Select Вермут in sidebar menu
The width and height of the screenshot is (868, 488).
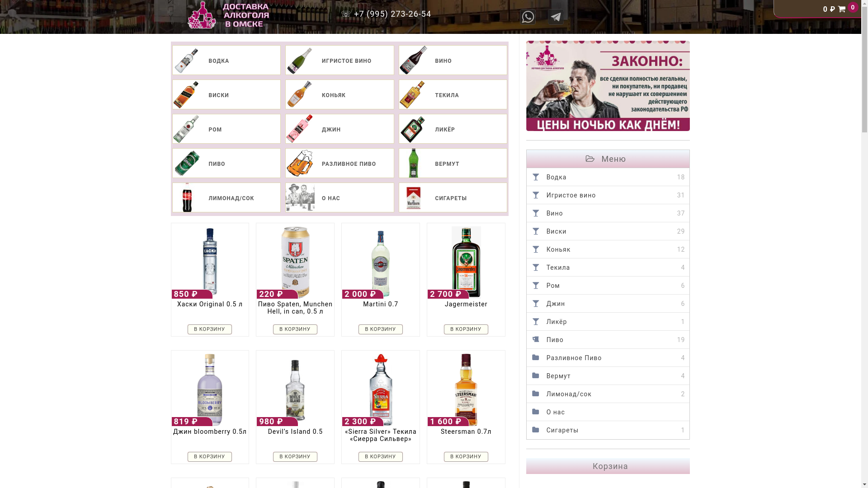tap(608, 376)
